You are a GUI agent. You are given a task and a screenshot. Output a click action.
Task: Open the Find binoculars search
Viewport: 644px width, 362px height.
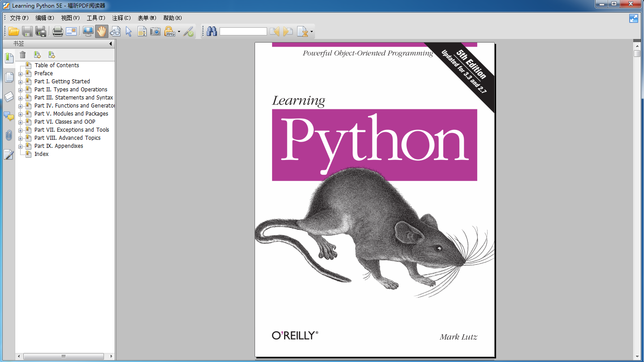[211, 31]
